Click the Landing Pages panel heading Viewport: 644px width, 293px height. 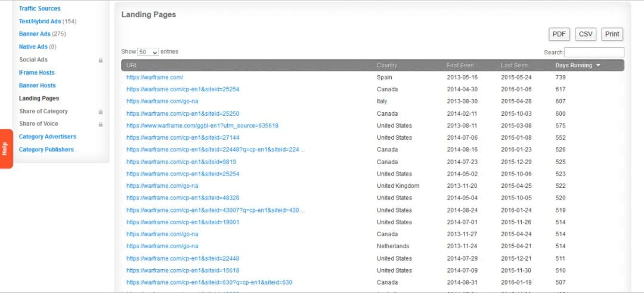click(148, 14)
